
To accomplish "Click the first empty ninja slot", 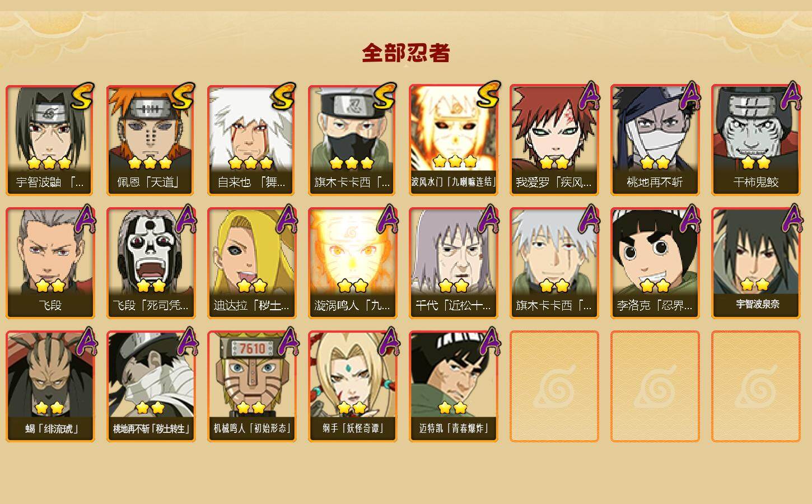I will (x=554, y=386).
